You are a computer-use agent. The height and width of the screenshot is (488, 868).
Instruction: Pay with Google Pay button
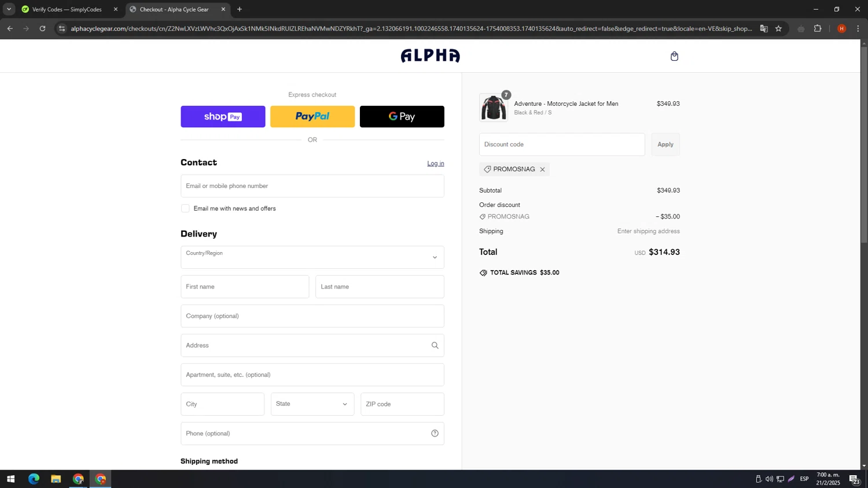pyautogui.click(x=402, y=117)
